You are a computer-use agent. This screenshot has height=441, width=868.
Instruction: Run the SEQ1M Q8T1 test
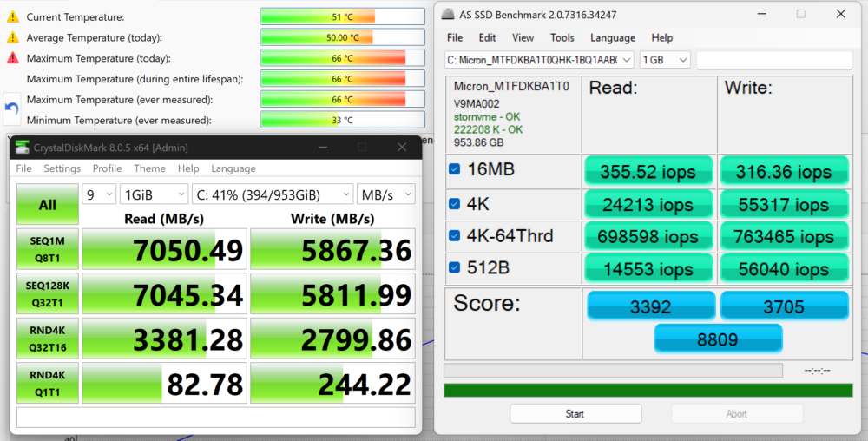coord(48,249)
